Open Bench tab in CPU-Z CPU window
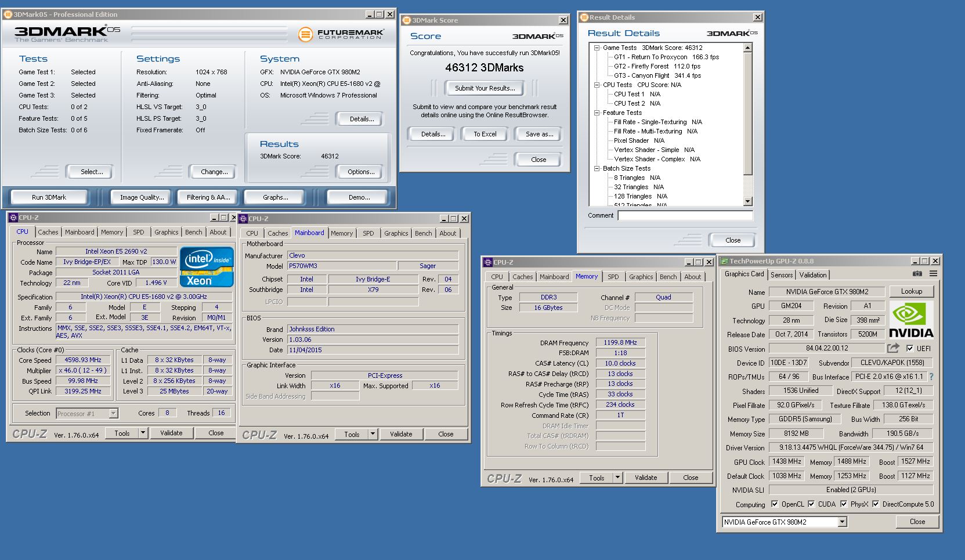The image size is (965, 560). 194,232
